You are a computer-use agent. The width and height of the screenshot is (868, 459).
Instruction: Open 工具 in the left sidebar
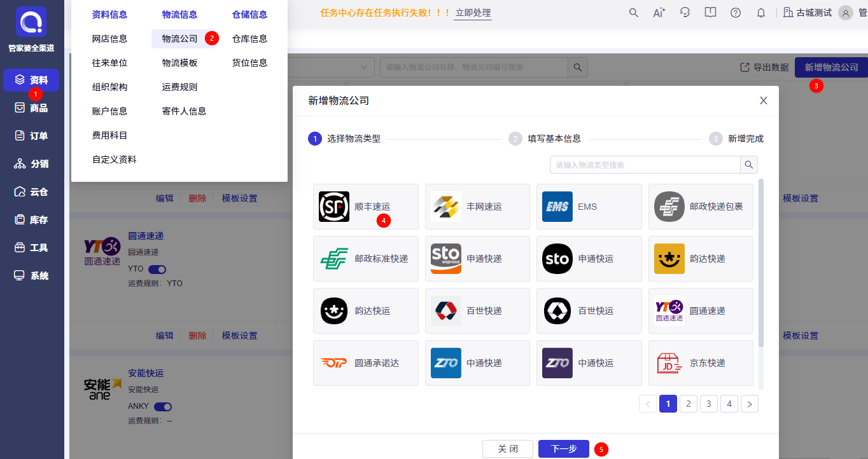[x=31, y=248]
